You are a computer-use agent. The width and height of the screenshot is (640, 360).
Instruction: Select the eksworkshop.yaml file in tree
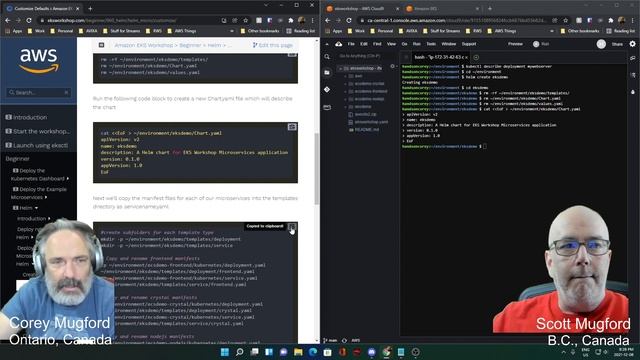pos(371,122)
